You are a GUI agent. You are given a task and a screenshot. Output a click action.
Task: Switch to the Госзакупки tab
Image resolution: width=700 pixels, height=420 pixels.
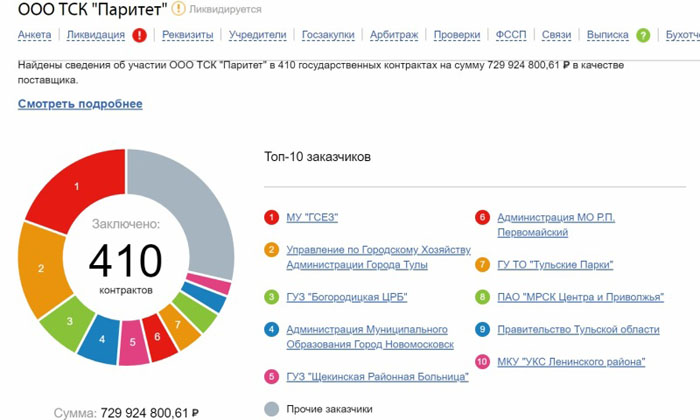click(329, 35)
